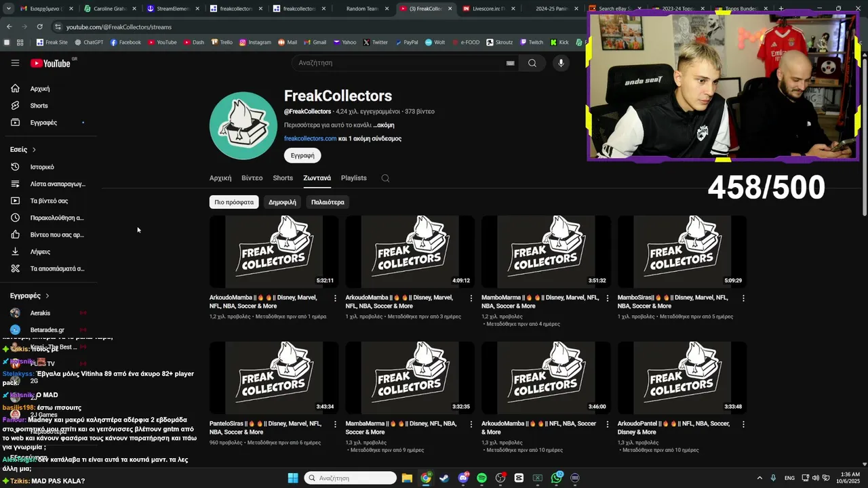Viewport: 868px width, 488px height.
Task: Open the Βίντεο που σας αρ... (Liked videos) sidebar item
Action: point(48,235)
